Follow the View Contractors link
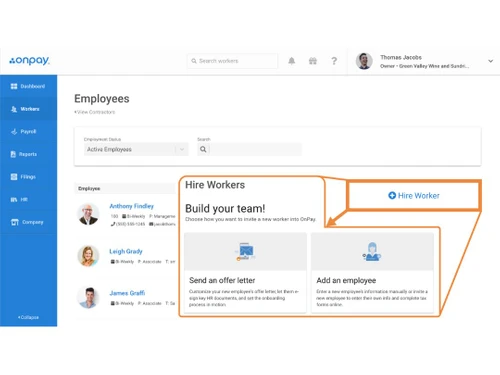Screen dimensions: 500x375 [x=95, y=112]
